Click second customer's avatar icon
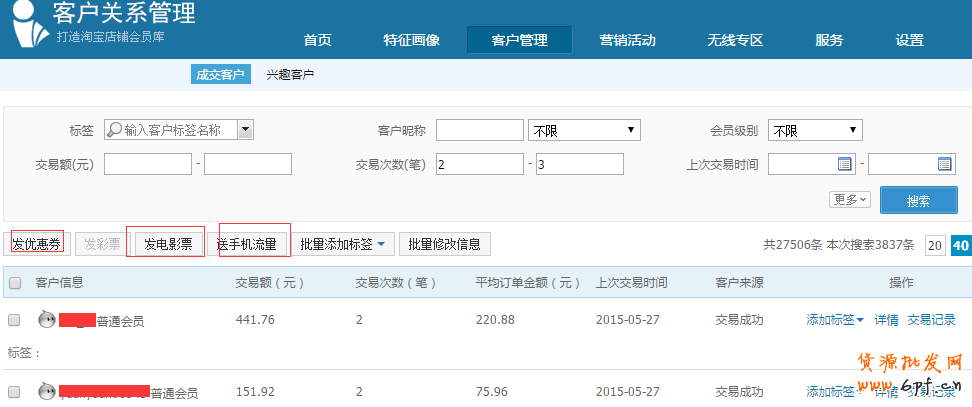 click(46, 392)
